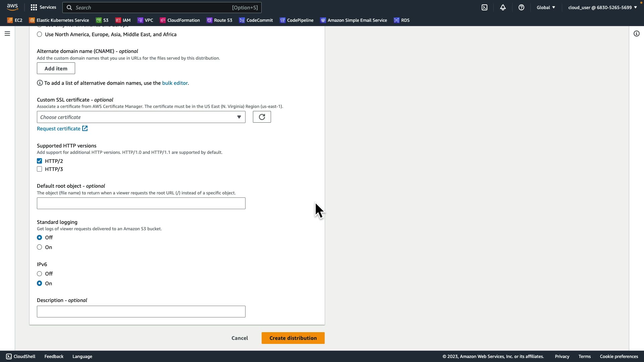Enable the HTTP/3 checkbox
644x362 pixels.
pos(40,169)
